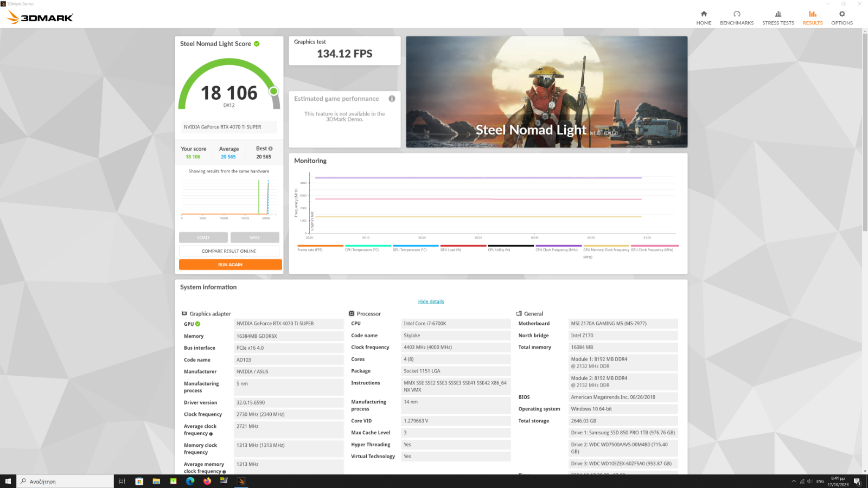Open the ENG input language selector
This screenshot has width=868, height=488.
point(820,481)
